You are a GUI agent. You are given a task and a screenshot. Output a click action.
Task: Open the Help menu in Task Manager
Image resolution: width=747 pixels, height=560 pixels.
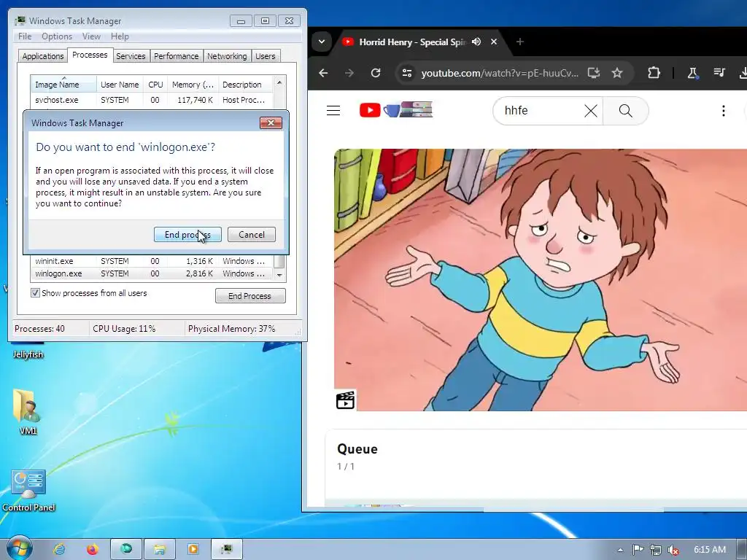click(x=120, y=36)
